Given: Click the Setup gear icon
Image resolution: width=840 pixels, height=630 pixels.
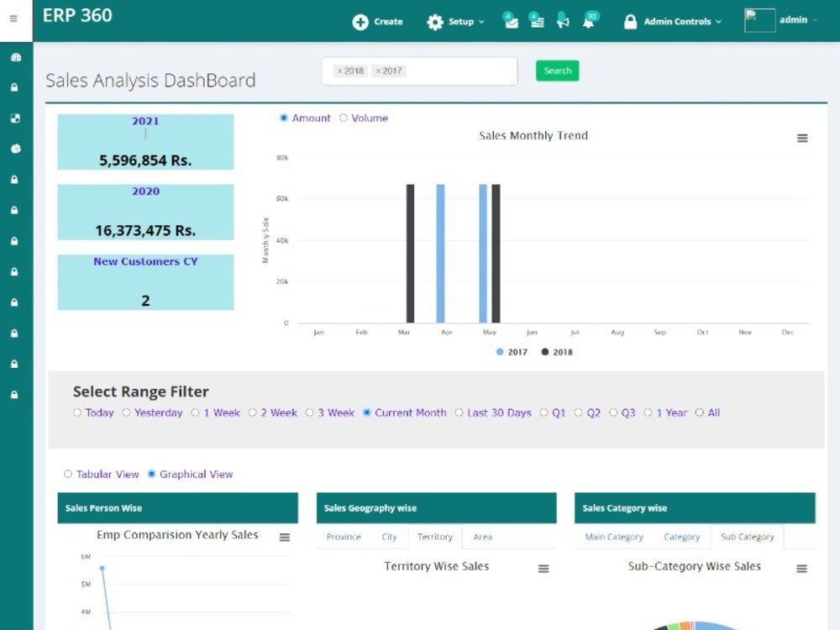Looking at the screenshot, I should (x=435, y=22).
